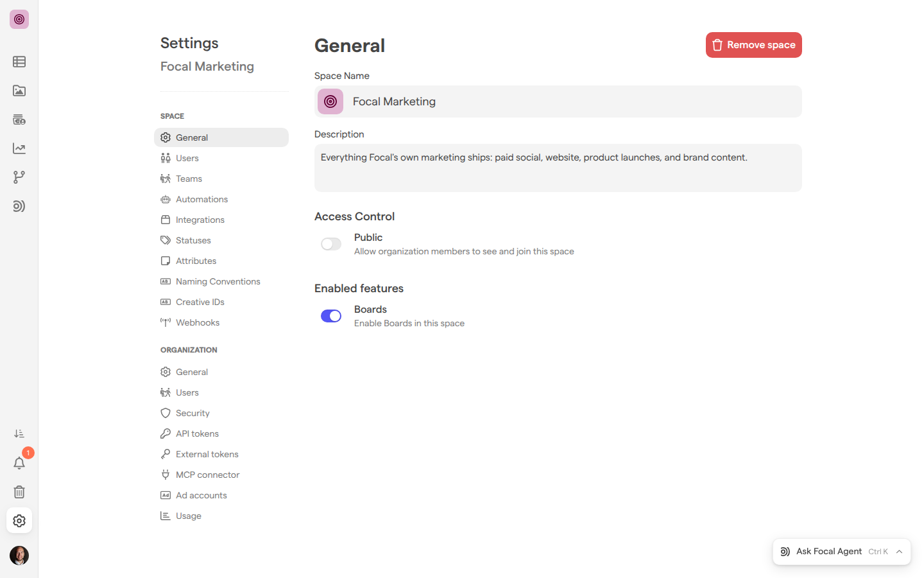Open General under Organization settings
This screenshot has height=578, width=924.
[221, 372]
